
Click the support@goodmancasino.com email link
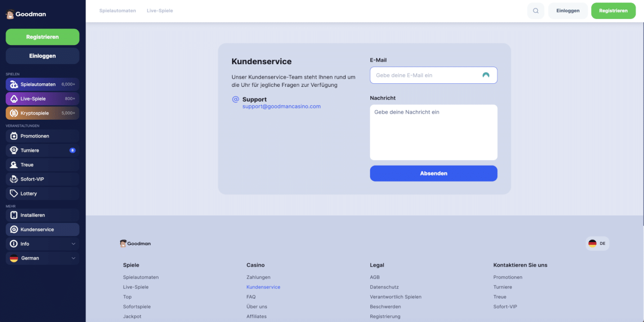point(281,106)
